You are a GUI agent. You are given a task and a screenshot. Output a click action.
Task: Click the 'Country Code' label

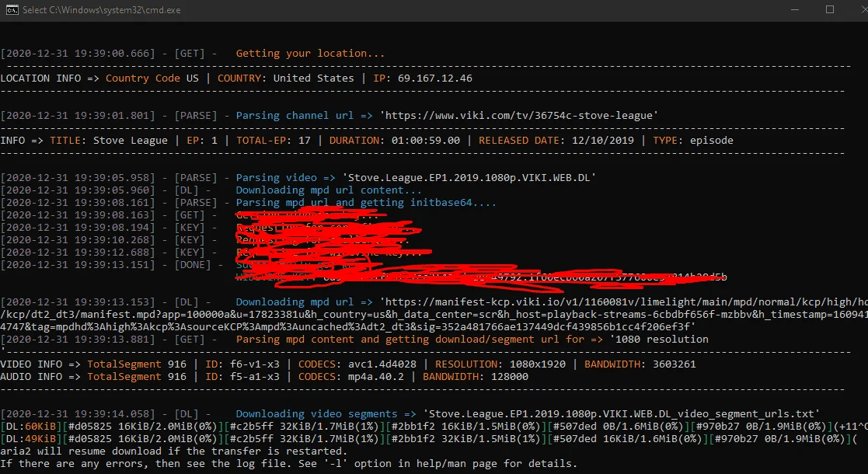(143, 78)
